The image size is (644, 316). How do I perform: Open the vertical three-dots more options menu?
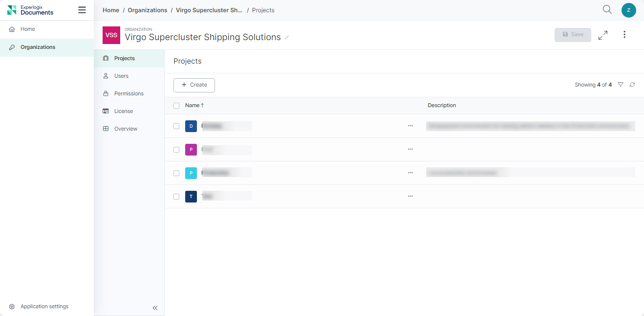click(x=624, y=35)
